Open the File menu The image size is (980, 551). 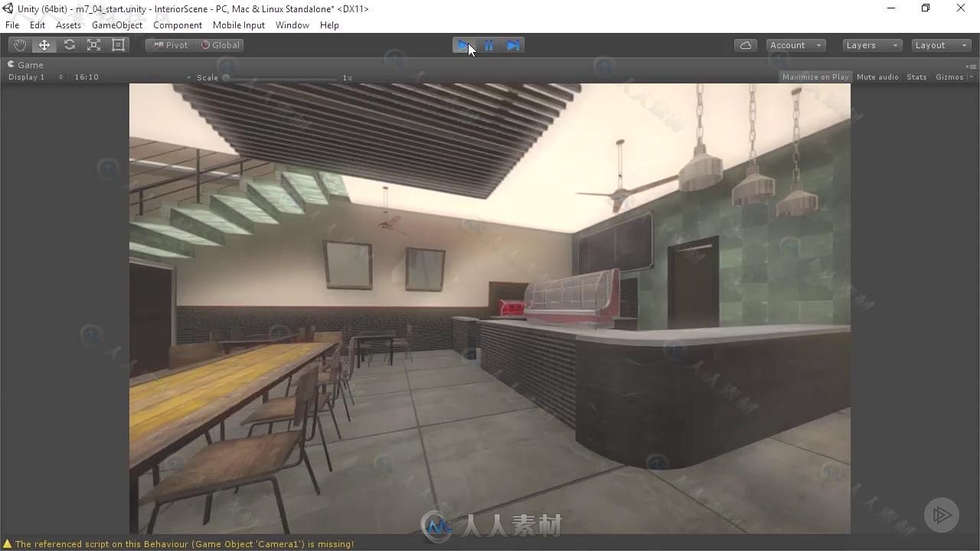[x=12, y=25]
